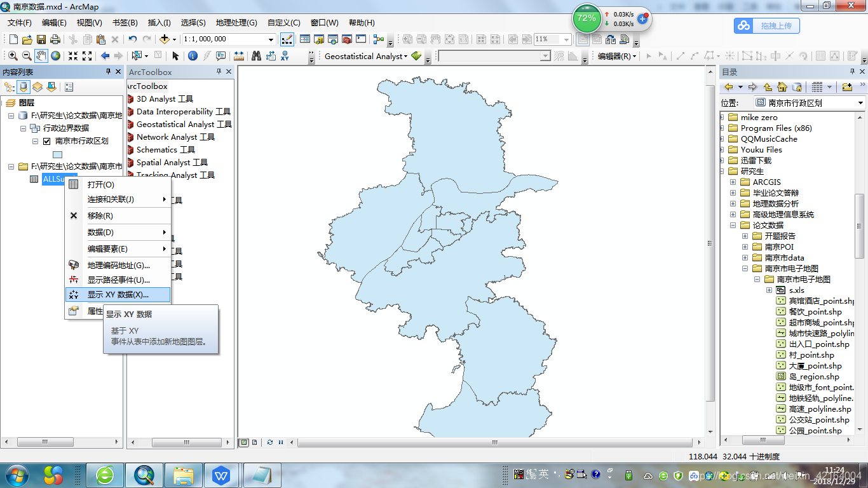Open Geostatistical Wizard icon
Viewport: 868px width, 488px height.
(417, 56)
